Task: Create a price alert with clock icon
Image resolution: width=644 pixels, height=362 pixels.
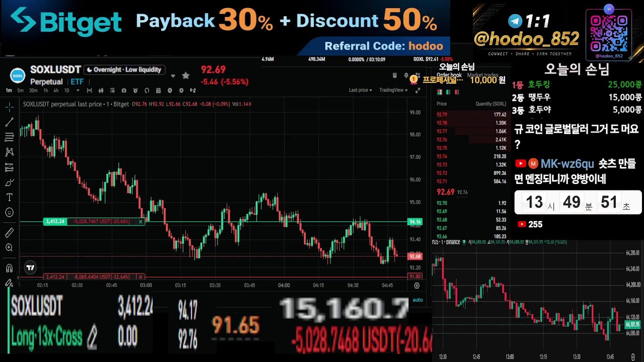Action: click(x=135, y=90)
